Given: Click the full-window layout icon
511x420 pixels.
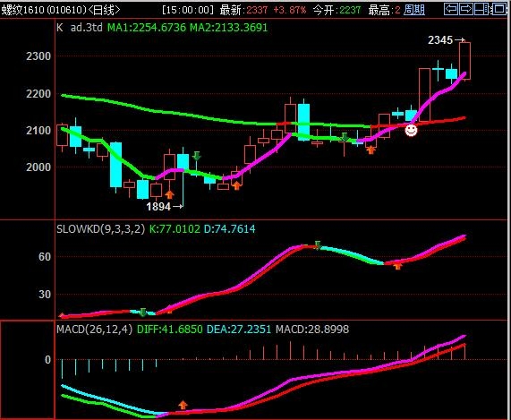Looking at the screenshot, I should coord(498,9).
